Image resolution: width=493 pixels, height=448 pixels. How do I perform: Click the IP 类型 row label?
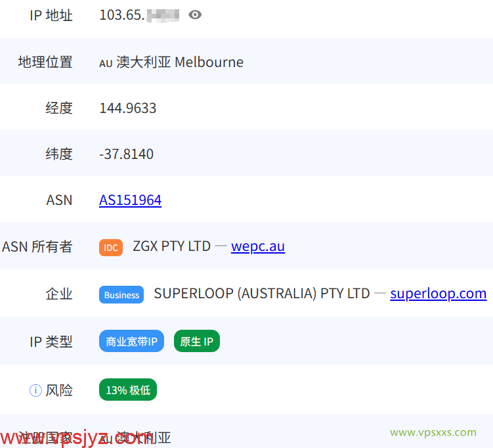click(x=51, y=342)
